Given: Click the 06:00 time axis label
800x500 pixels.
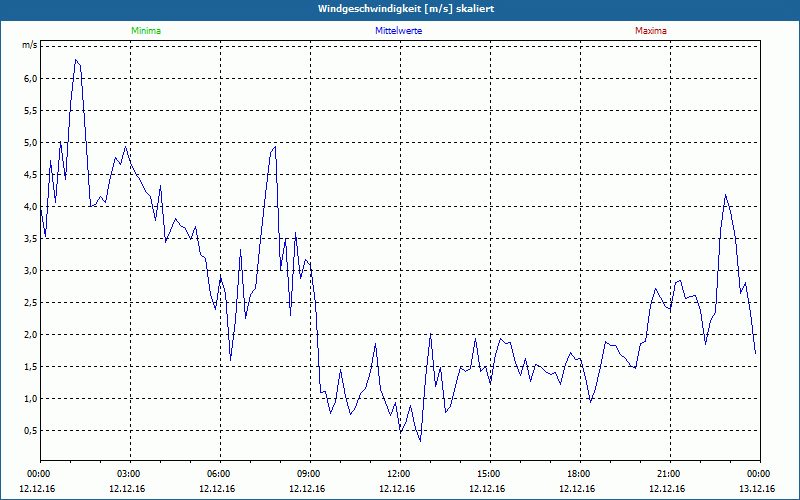Looking at the screenshot, I should pos(220,474).
